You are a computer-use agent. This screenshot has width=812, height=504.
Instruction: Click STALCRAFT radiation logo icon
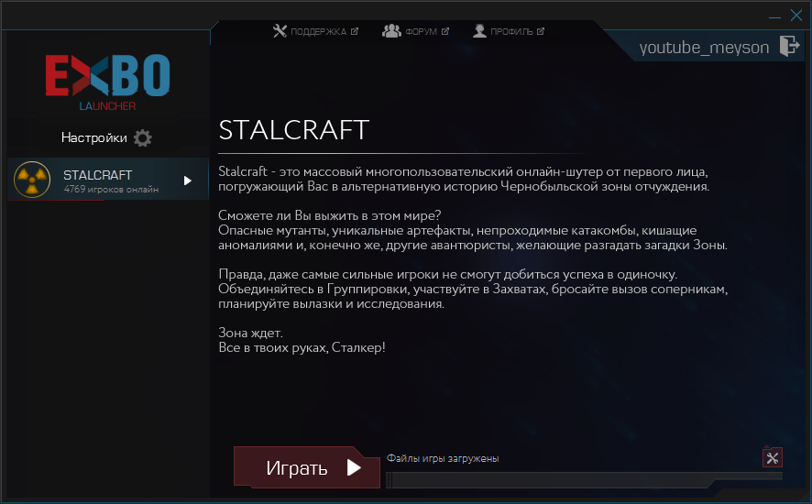click(x=32, y=180)
